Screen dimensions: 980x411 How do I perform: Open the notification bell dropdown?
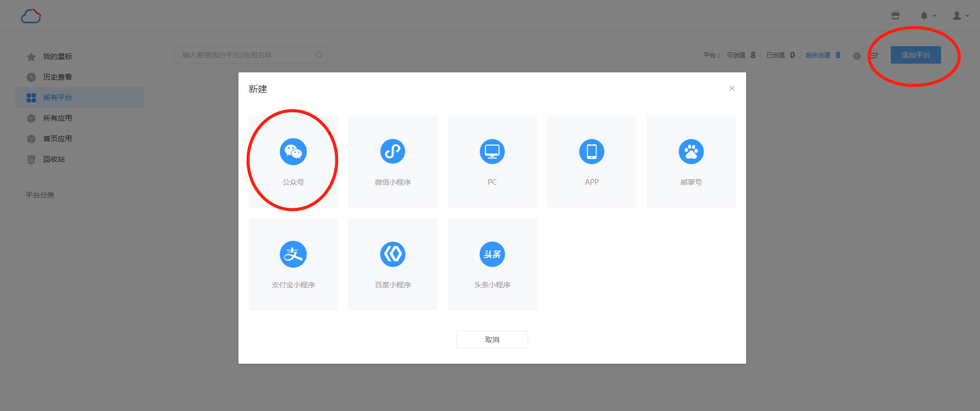coord(928,15)
